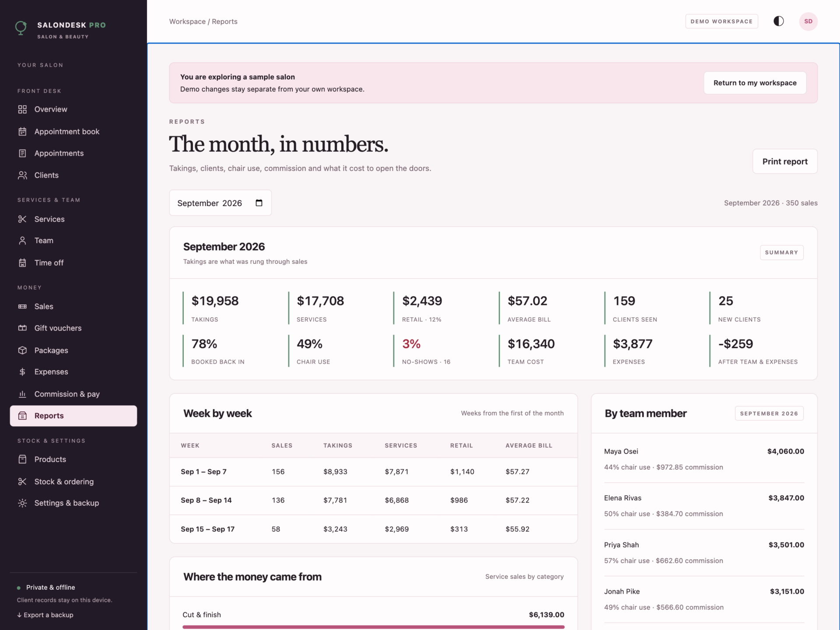
Task: Select the Sep 8 – Sep 14 week row
Action: point(373,500)
